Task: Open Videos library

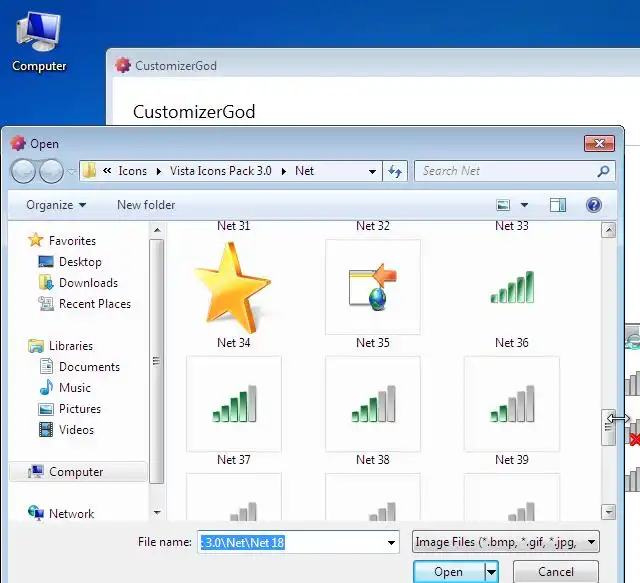Action: [x=66, y=430]
